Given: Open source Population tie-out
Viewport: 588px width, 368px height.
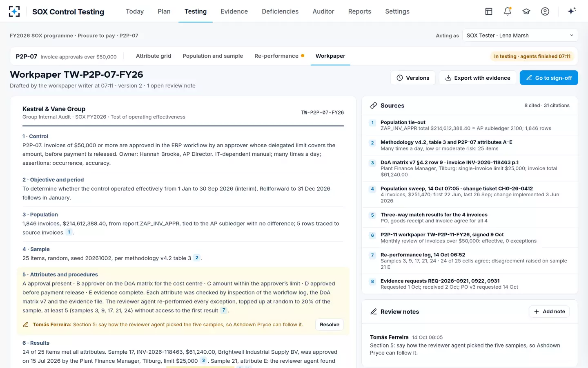Looking at the screenshot, I should 470,125.
